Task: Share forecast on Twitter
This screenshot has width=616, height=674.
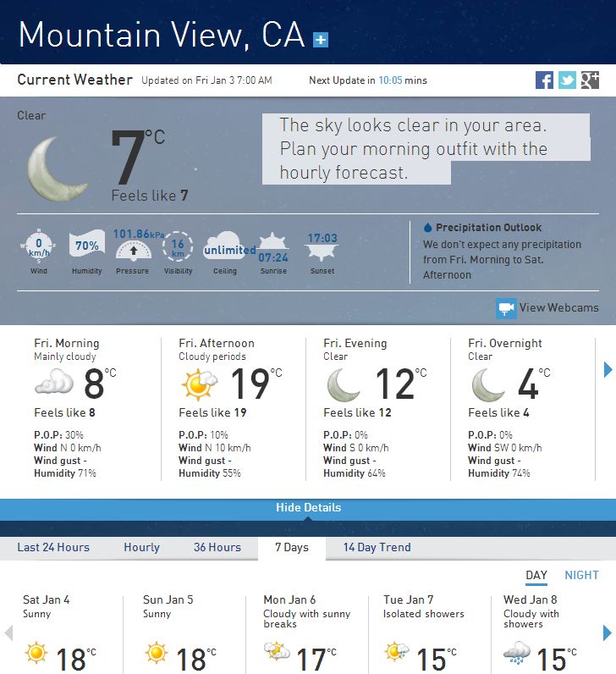Action: (x=567, y=80)
